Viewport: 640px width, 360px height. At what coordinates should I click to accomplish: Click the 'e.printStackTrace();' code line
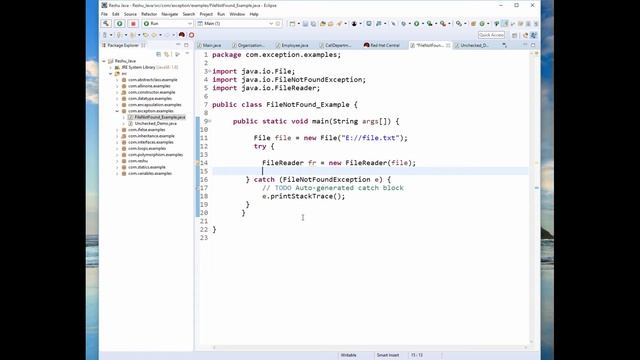(x=303, y=196)
